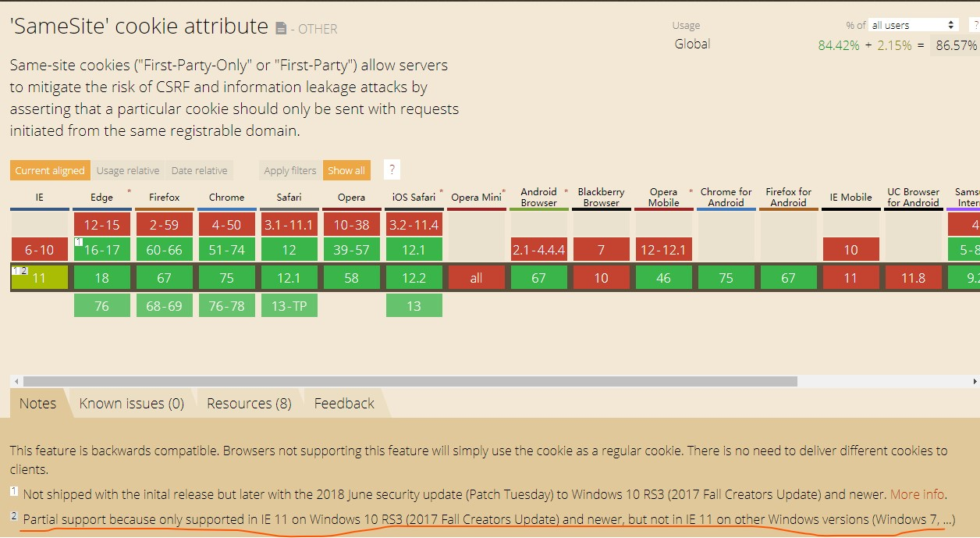Image resolution: width=980 pixels, height=538 pixels.
Task: Click the horizontal scrollbar thumb
Action: (x=410, y=382)
